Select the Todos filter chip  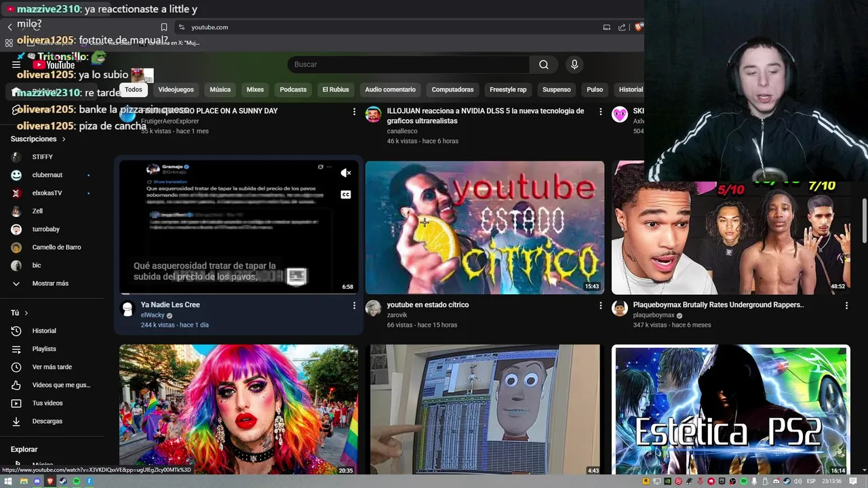[x=134, y=89]
